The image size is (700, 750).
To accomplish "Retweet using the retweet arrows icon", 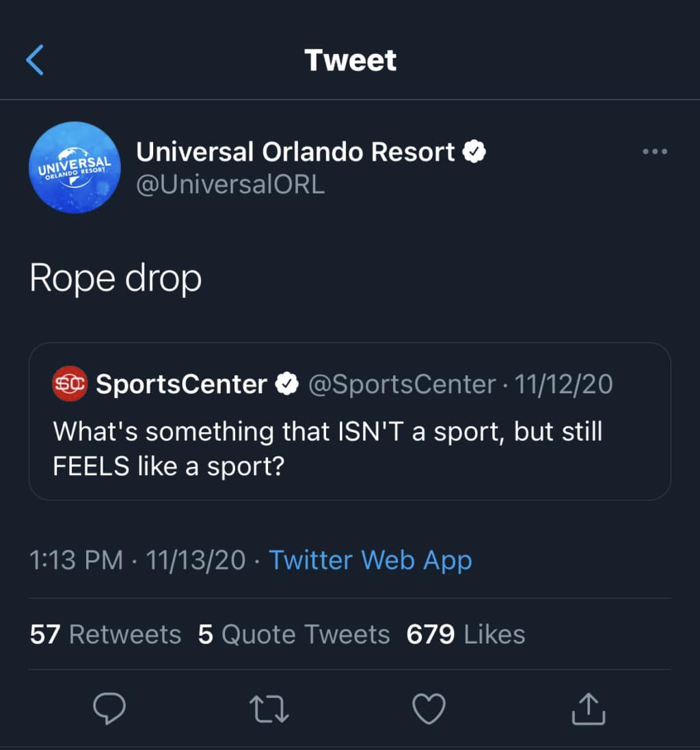I will [x=269, y=709].
